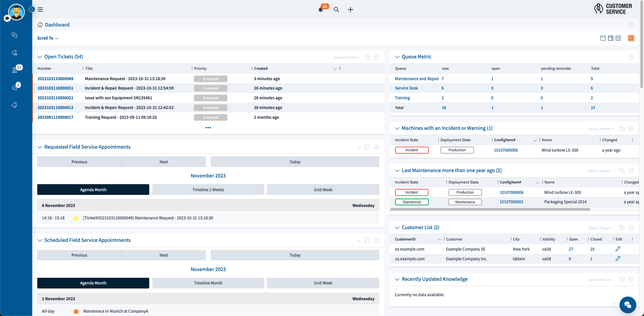Open the Scroll To dropdown

[x=48, y=38]
